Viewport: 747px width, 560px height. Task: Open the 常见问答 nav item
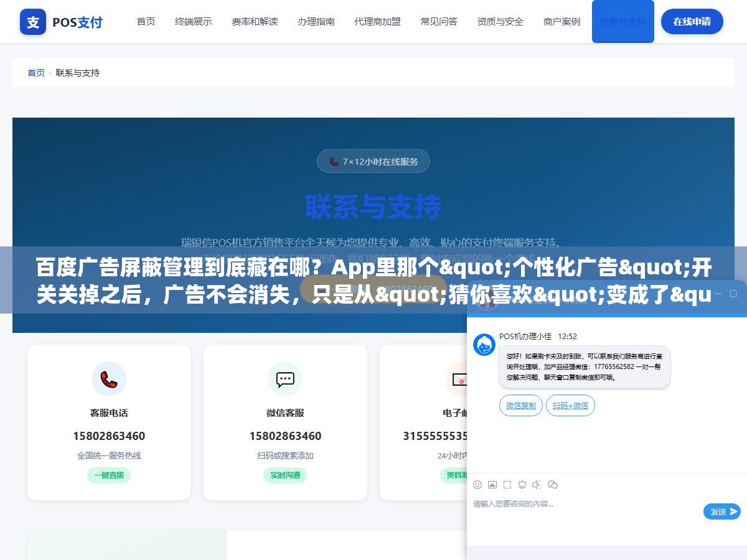pos(439,21)
